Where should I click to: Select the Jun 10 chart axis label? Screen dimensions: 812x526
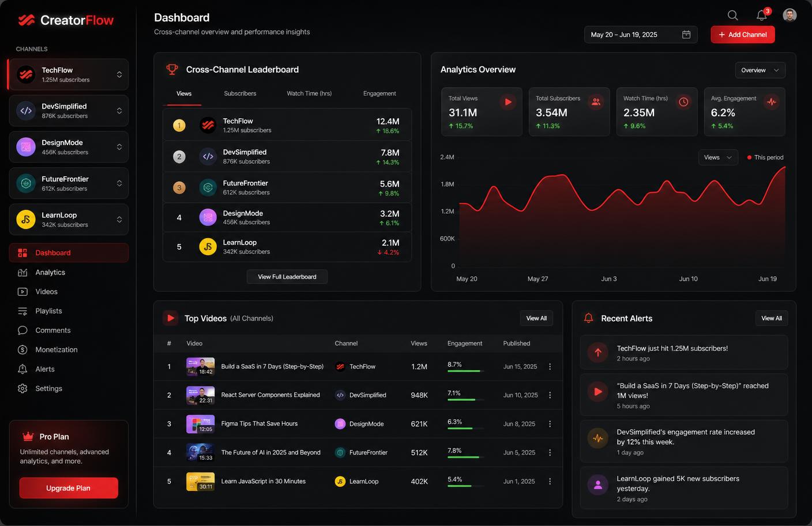[x=688, y=279]
